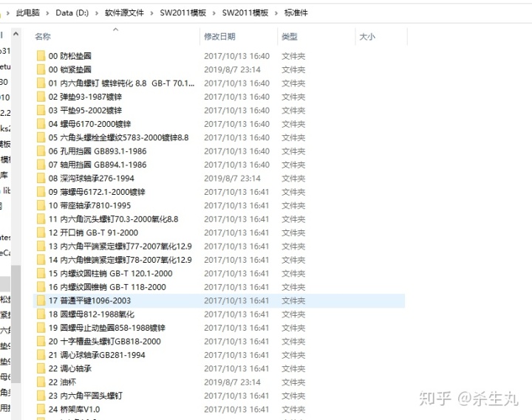This screenshot has width=532, height=420.
Task: Expand breadcrumb chevron before 标准件
Action: [x=276, y=13]
